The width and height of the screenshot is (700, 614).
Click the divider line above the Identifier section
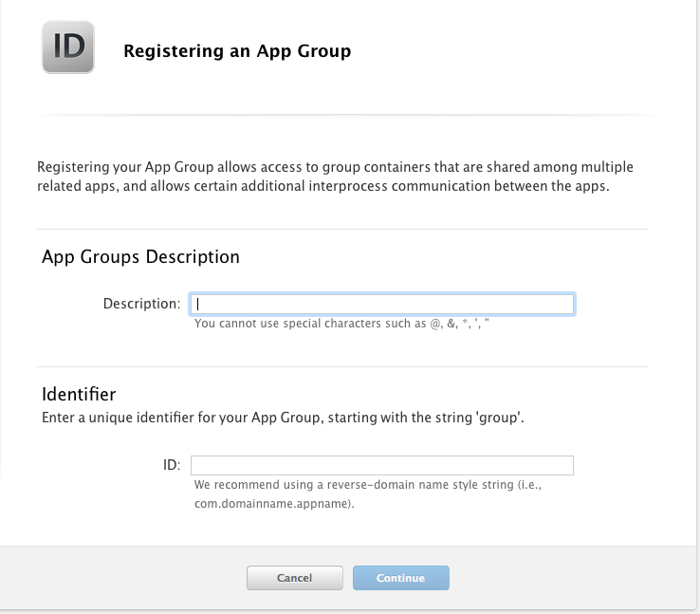coord(342,367)
